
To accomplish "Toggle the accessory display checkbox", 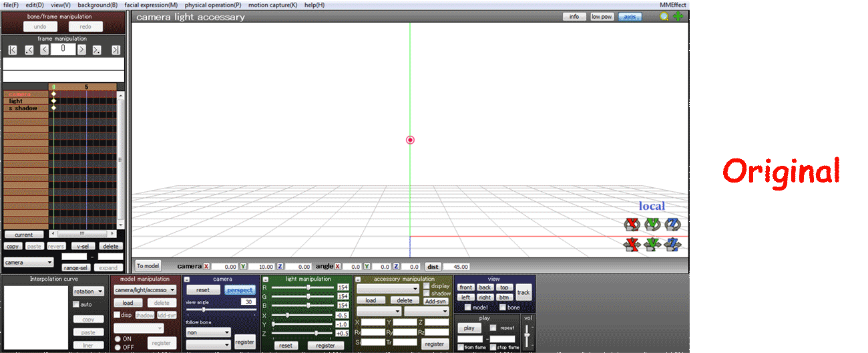I will [427, 285].
